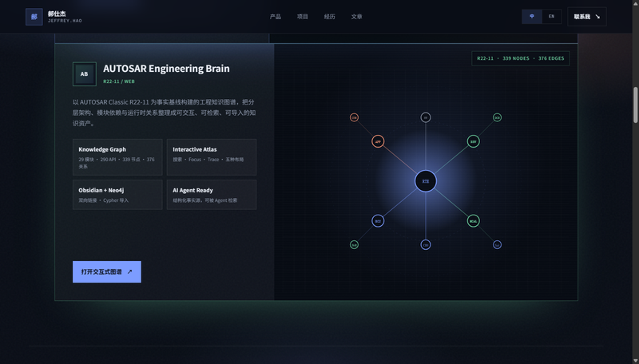Open the 文章 navigation item
Image resolution: width=639 pixels, height=364 pixels.
click(356, 17)
